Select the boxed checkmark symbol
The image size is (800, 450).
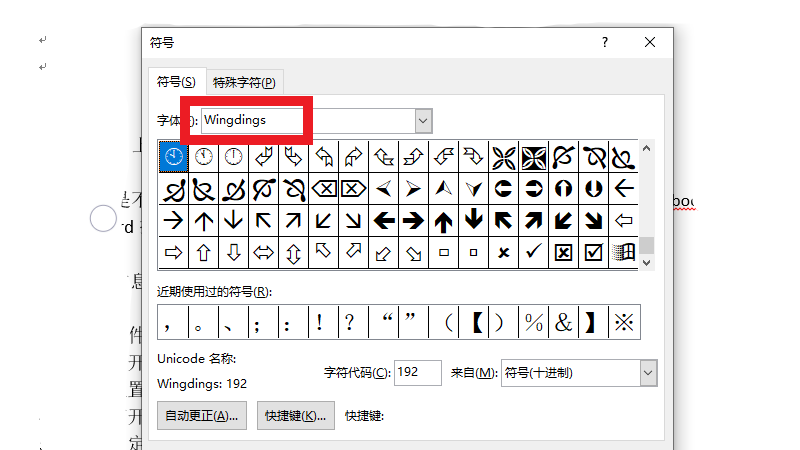(x=594, y=252)
